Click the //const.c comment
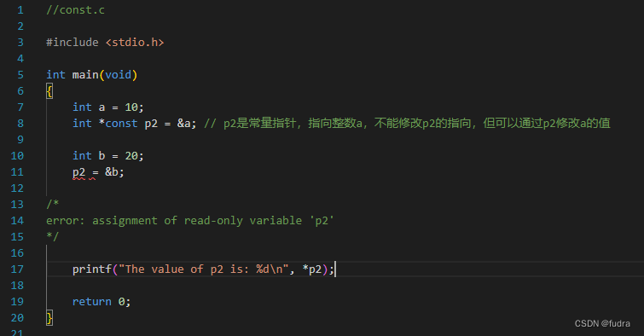 76,10
